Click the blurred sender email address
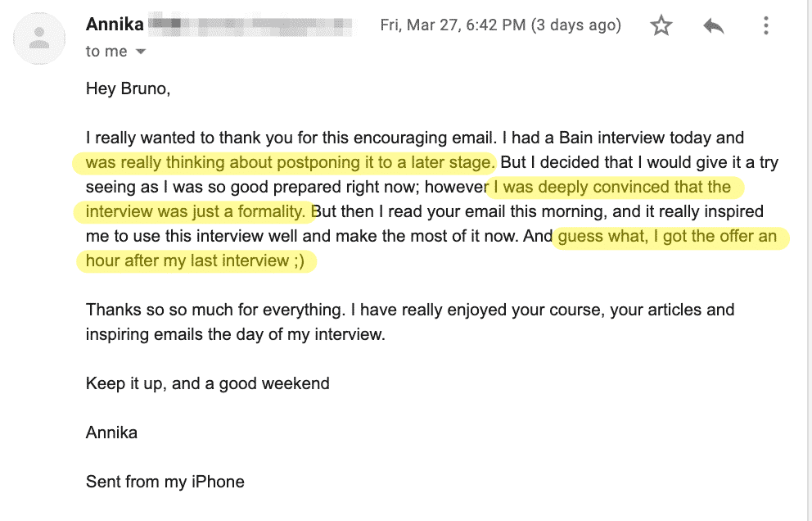This screenshot has width=812, height=521. click(x=250, y=25)
